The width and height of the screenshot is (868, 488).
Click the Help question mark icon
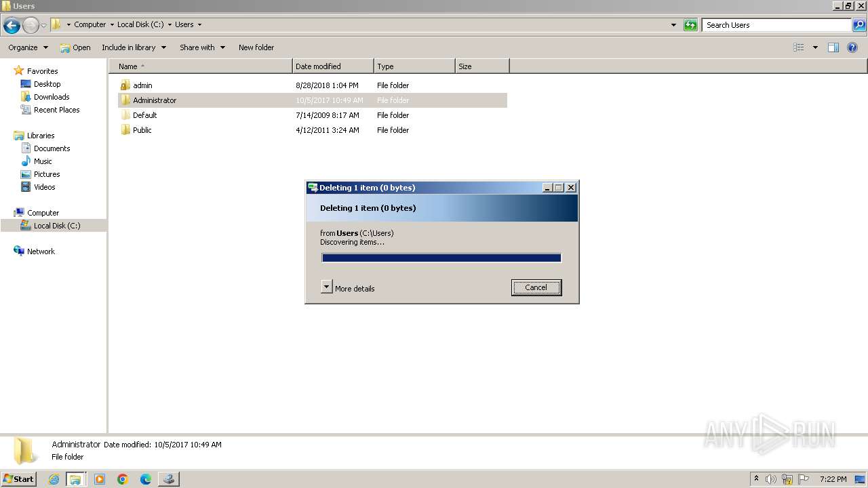(x=853, y=47)
